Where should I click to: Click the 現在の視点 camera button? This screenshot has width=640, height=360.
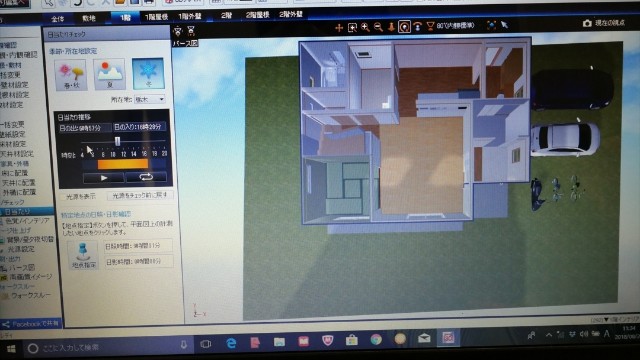click(x=604, y=23)
